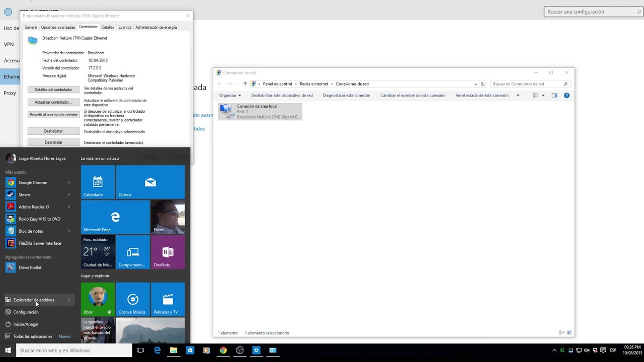Open Organizar dropdown in Conexiones de red
The image size is (644, 362).
[x=230, y=96]
